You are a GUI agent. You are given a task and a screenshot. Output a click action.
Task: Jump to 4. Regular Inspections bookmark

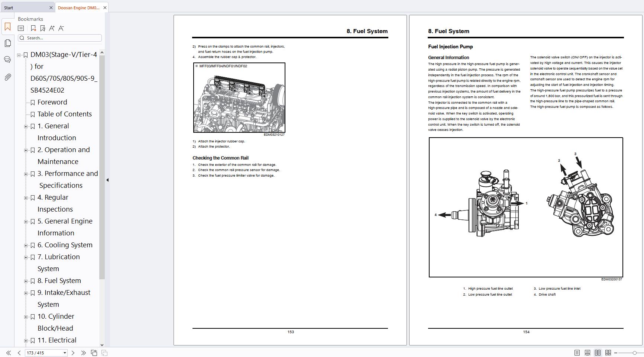pos(55,203)
